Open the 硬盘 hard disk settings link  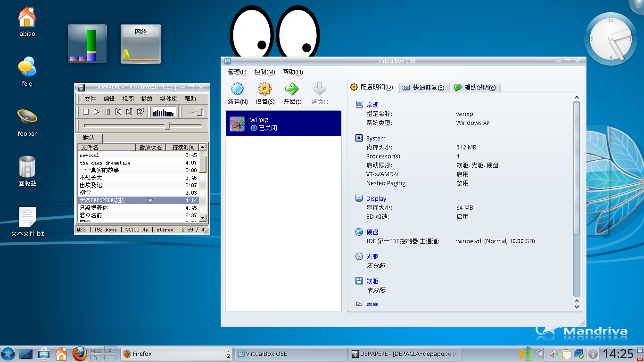coord(372,232)
